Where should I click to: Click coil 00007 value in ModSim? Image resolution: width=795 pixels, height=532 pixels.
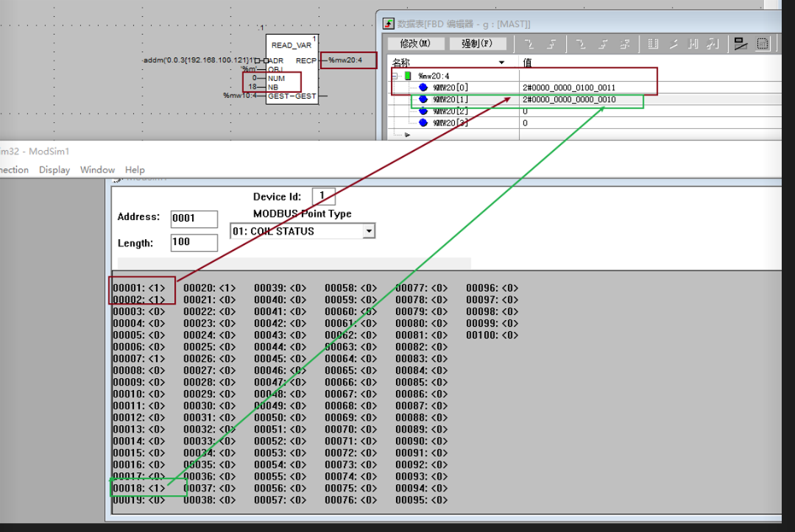(157, 358)
